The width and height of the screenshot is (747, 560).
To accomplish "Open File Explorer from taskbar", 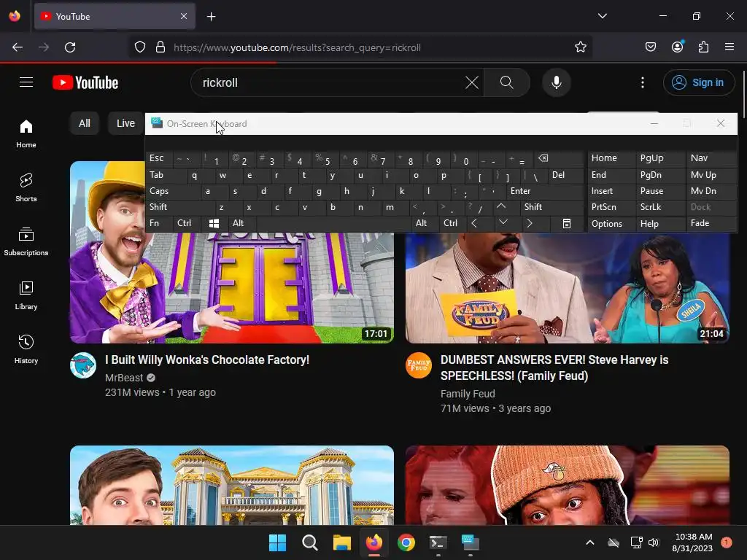I will (x=342, y=542).
